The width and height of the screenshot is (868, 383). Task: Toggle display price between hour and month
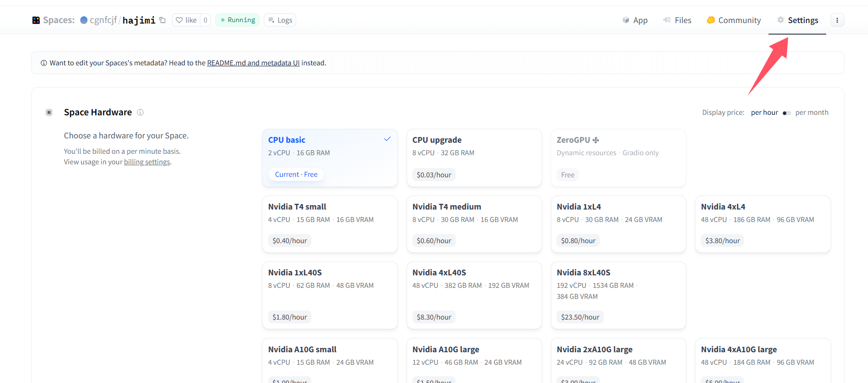(x=787, y=113)
